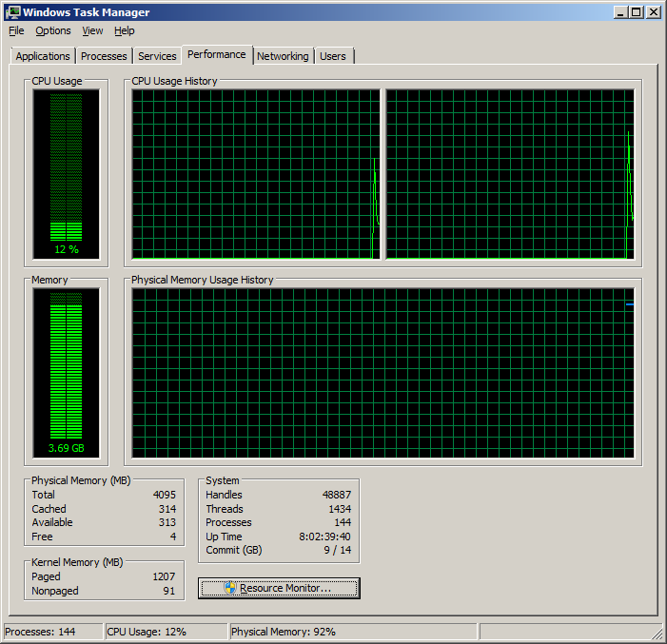Select the Performance tab
Image resolution: width=667 pixels, height=644 pixels.
tap(217, 54)
